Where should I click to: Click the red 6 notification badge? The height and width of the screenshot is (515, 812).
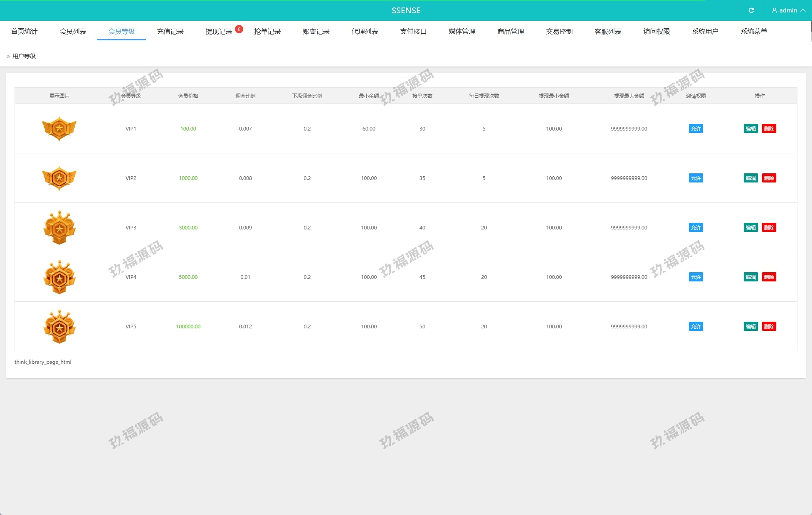click(239, 29)
